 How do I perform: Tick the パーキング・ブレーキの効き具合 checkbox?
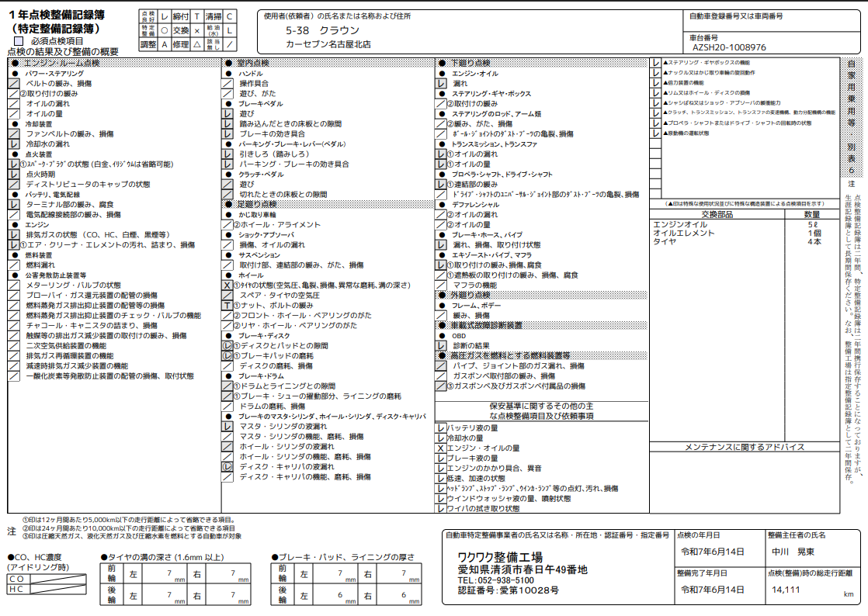(x=227, y=164)
